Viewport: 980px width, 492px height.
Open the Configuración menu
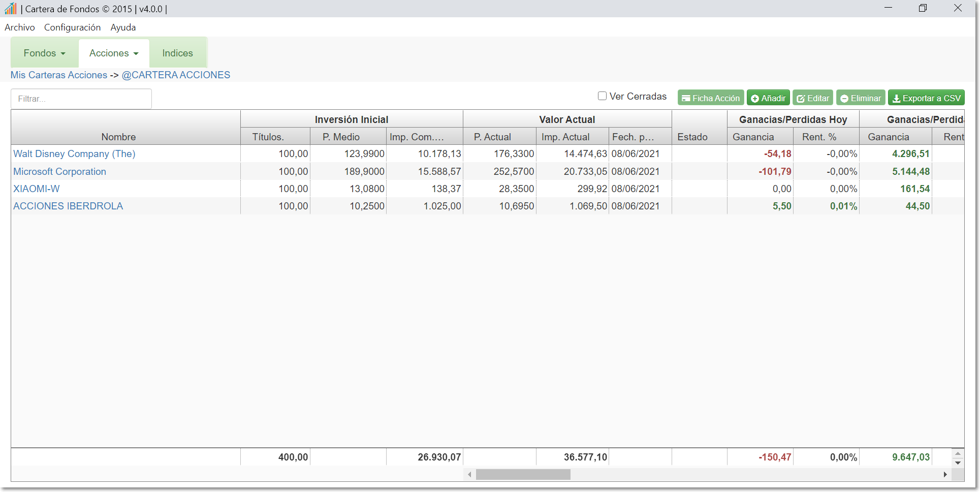pos(72,27)
